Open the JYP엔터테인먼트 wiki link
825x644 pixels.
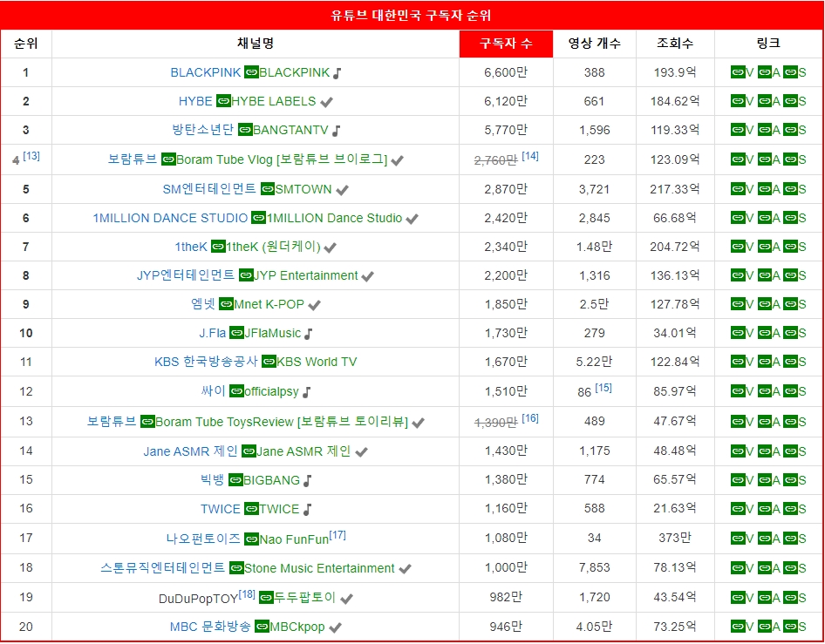point(186,275)
